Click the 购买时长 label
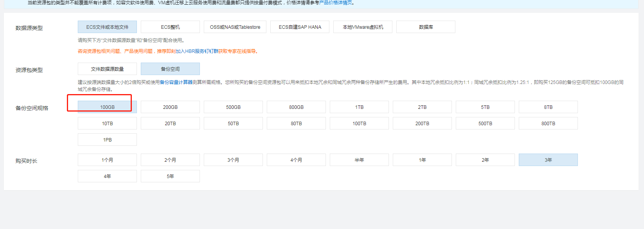Image resolution: width=644 pixels, height=229 pixels. click(x=26, y=161)
